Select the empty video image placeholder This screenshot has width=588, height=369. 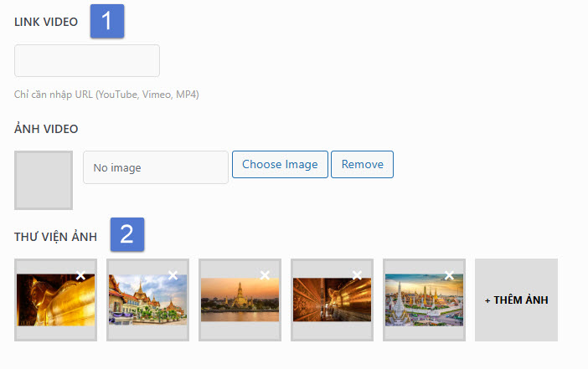coord(44,180)
